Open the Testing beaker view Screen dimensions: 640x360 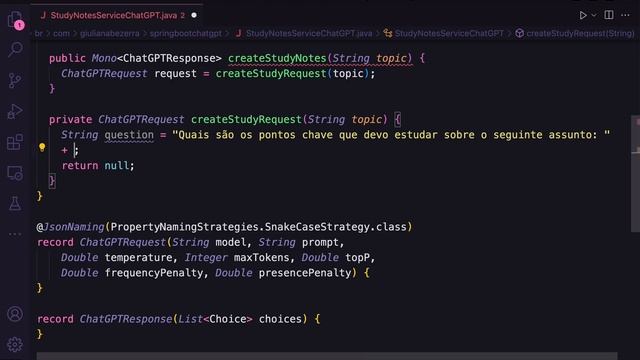[15, 203]
